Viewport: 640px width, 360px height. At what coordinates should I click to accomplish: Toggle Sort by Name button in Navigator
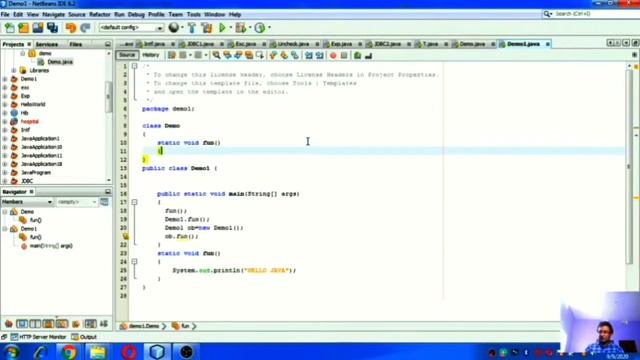(x=90, y=324)
